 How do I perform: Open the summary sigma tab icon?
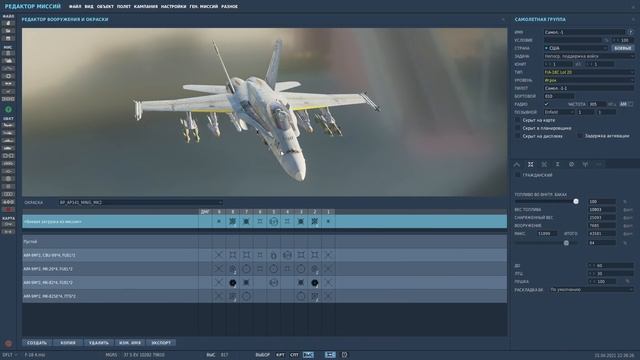click(x=558, y=164)
